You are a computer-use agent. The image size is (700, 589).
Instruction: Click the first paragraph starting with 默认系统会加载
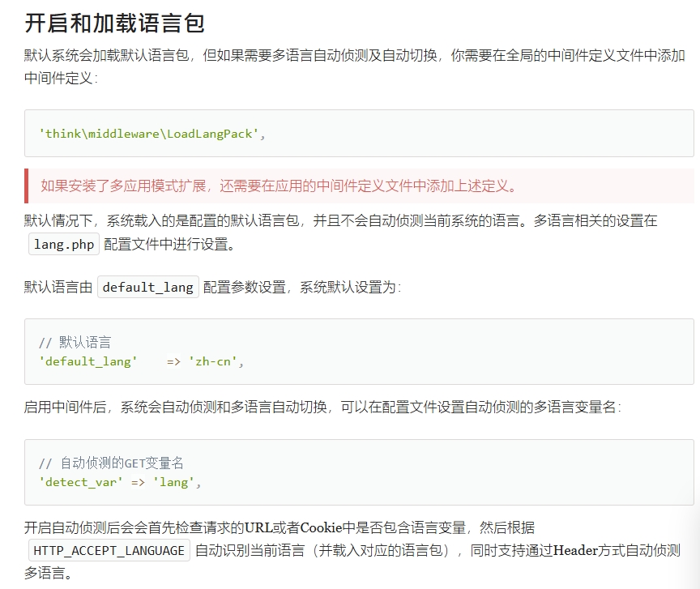354,56
